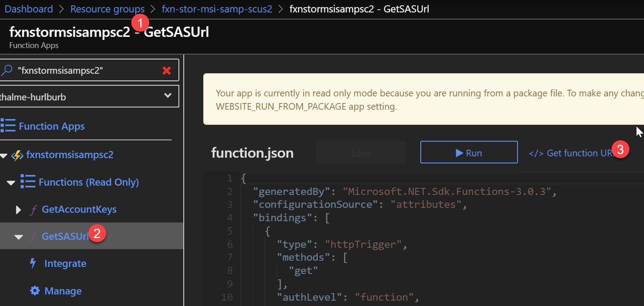Open Integrate under GetSASUrl
The width and height of the screenshot is (644, 306).
(x=65, y=264)
